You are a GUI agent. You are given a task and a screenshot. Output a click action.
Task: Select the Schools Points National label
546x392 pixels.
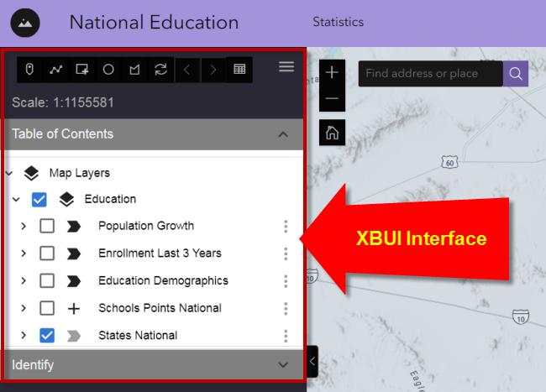click(x=160, y=308)
